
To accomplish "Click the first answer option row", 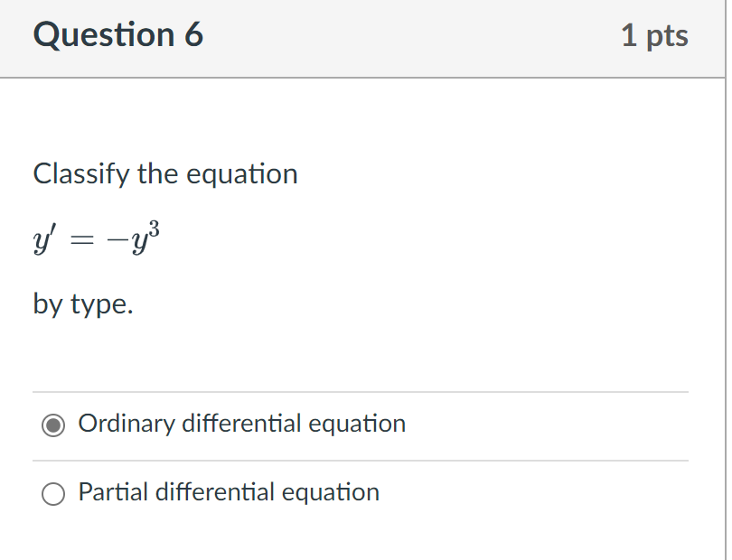I will (361, 424).
